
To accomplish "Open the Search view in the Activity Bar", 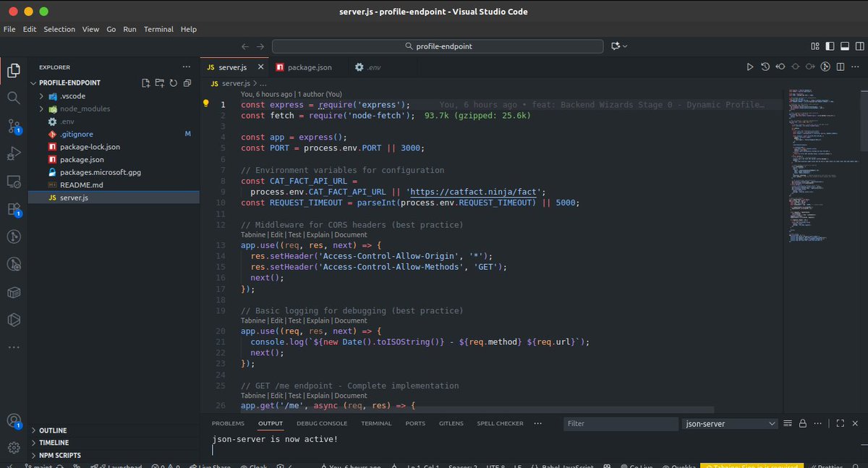I will pyautogui.click(x=13, y=97).
